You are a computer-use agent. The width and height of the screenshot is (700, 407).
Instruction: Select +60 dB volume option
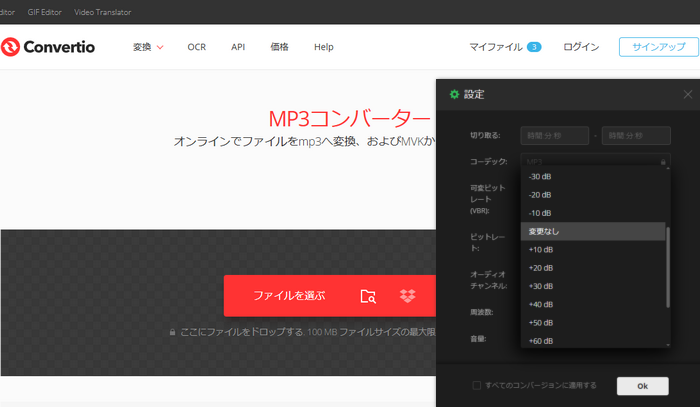pos(593,341)
